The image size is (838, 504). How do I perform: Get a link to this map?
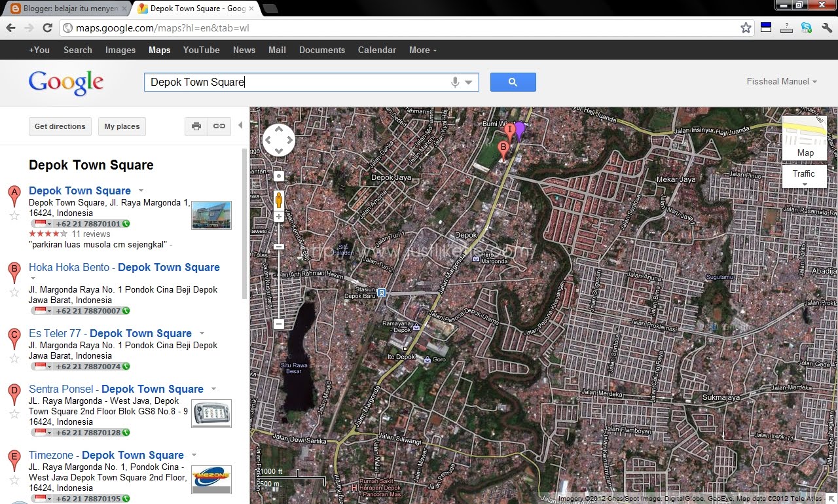click(x=219, y=126)
